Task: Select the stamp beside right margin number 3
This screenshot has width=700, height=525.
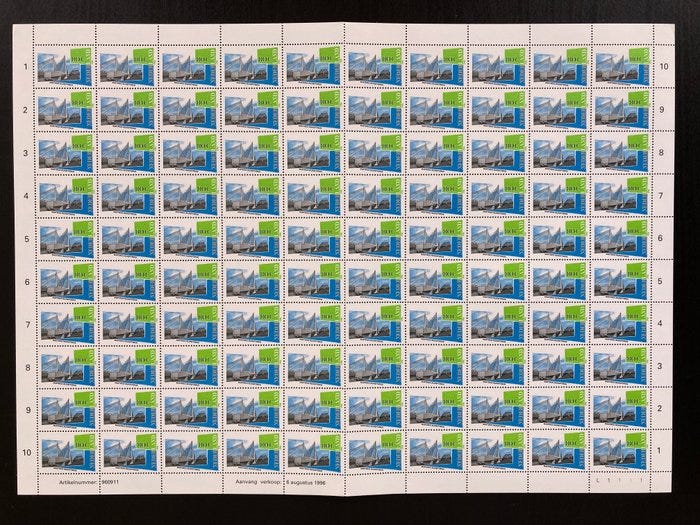Action: 620,366
